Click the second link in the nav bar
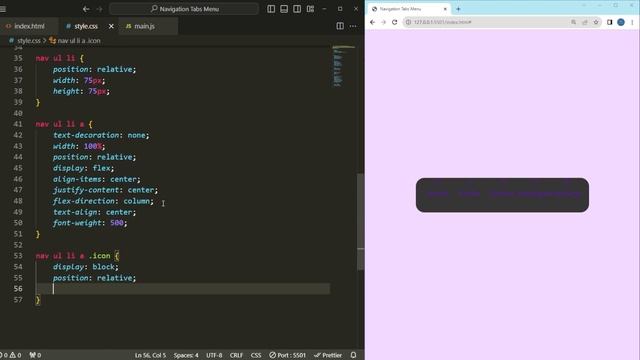This screenshot has width=640, height=360. 469,194
